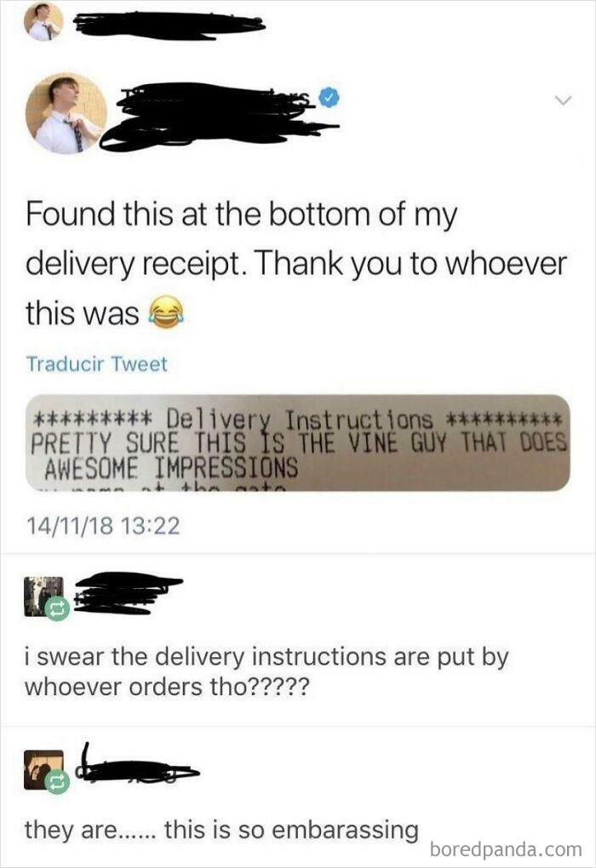Open reply about whoever orders tho
This screenshot has height=868, width=596.
[x=266, y=671]
